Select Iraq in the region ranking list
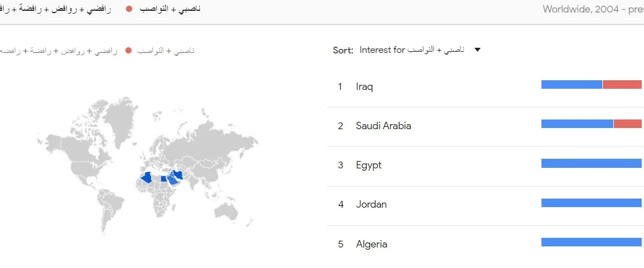This screenshot has width=644, height=268. 364,86
